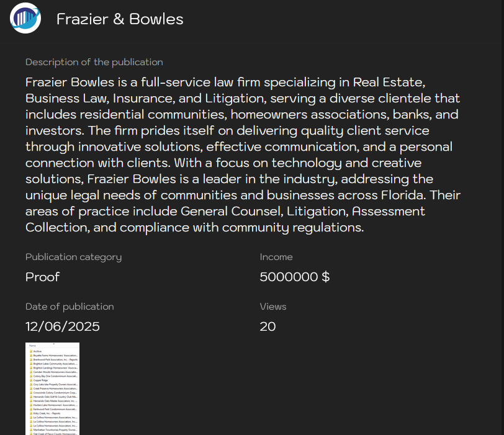Select the Colony Bay One Condominium folder icon
This screenshot has width=504, height=435.
click(32, 375)
